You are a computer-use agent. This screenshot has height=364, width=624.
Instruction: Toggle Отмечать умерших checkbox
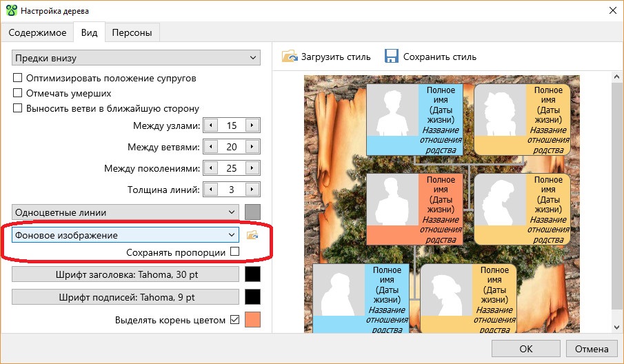pyautogui.click(x=19, y=93)
